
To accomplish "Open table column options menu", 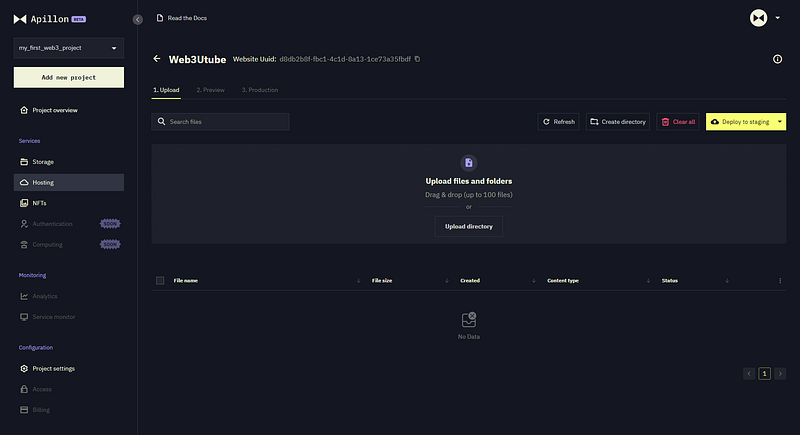I will point(780,280).
